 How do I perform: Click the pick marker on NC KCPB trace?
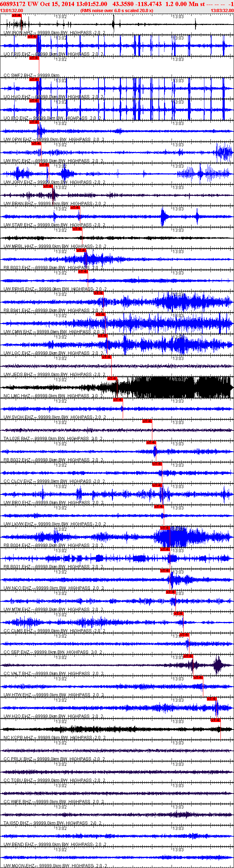pos(215,720)
